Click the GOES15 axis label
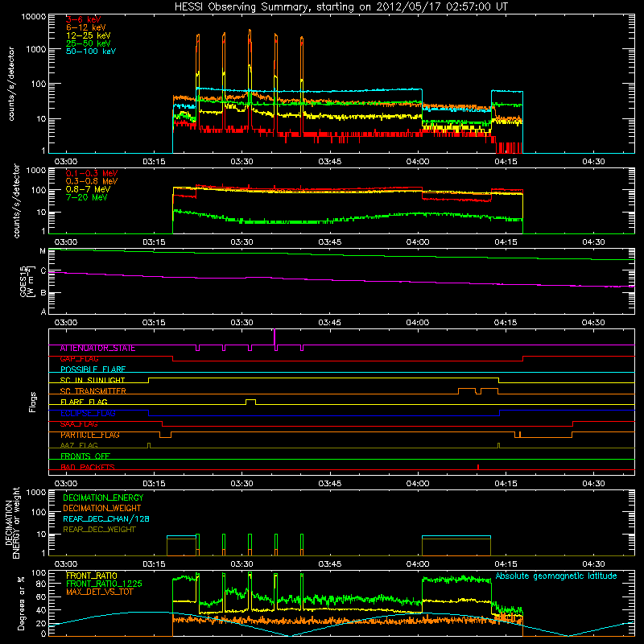This screenshot has width=644, height=644. click(26, 281)
